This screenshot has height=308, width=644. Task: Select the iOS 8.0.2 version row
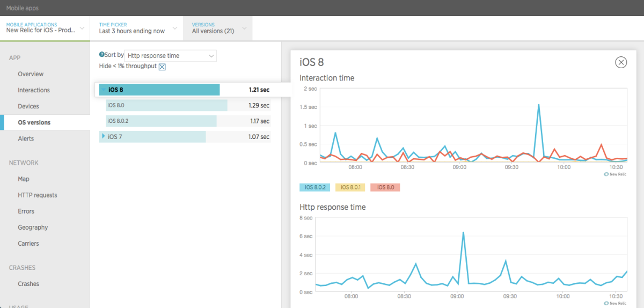pos(188,121)
